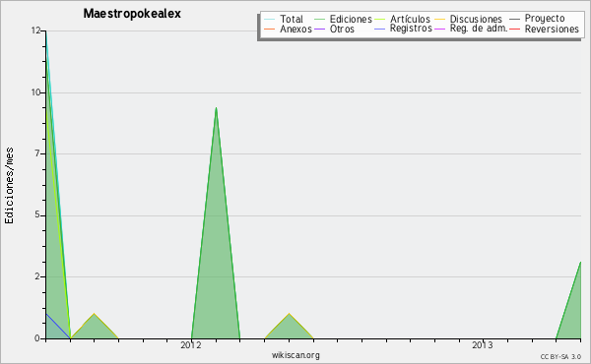Click the y-axis value 0

click(37, 338)
